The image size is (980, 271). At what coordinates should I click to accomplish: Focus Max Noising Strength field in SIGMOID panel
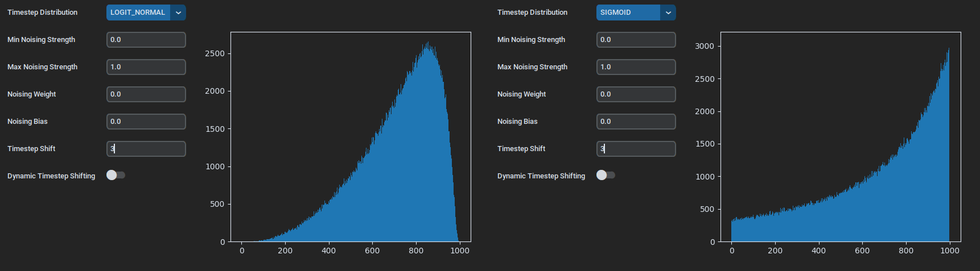click(x=636, y=67)
